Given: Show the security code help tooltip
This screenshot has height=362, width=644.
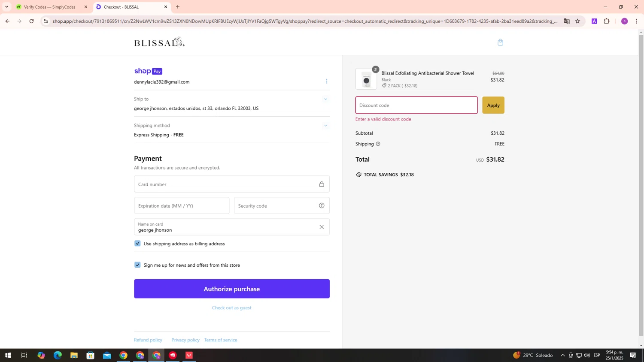Looking at the screenshot, I should [322, 205].
